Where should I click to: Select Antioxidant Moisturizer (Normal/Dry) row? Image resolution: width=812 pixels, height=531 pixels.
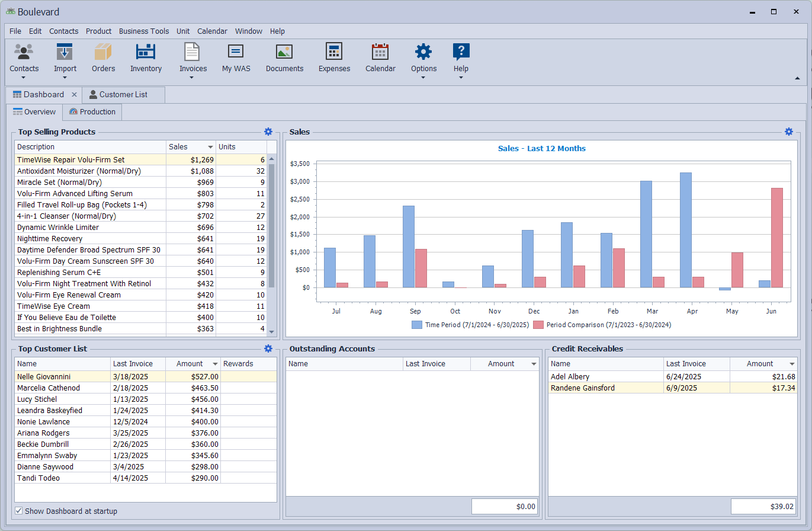pos(141,171)
